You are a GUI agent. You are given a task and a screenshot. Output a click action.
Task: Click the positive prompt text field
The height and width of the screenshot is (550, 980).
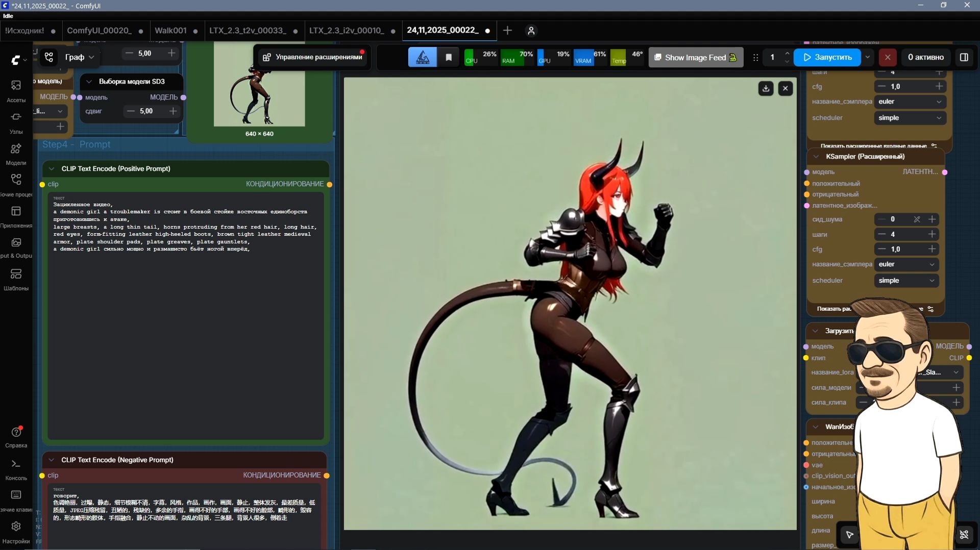(186, 316)
